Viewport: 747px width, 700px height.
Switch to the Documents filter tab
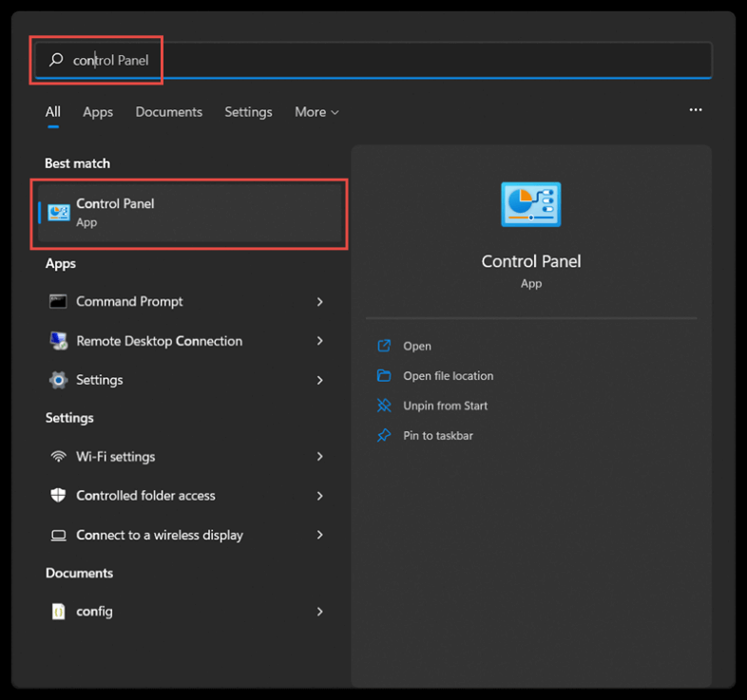point(168,112)
